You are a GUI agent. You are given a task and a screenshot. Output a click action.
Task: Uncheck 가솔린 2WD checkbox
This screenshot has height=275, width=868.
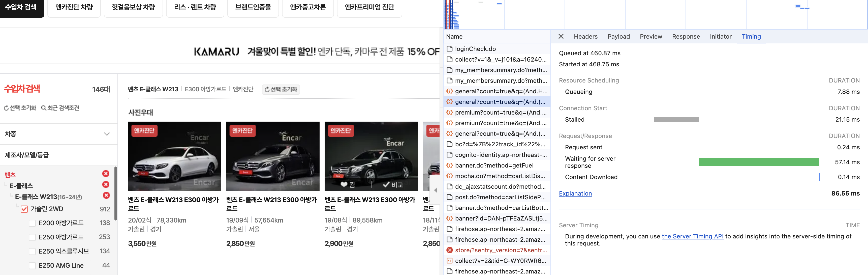[24, 209]
